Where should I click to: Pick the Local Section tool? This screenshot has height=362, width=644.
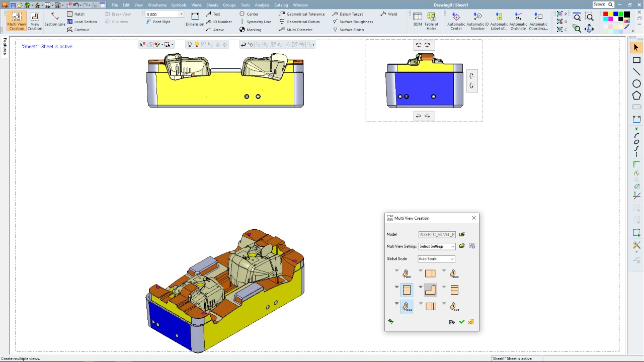(x=82, y=22)
